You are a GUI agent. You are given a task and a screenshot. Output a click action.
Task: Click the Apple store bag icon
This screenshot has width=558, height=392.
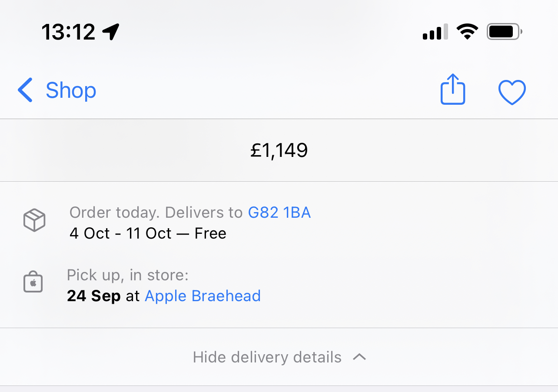(33, 282)
